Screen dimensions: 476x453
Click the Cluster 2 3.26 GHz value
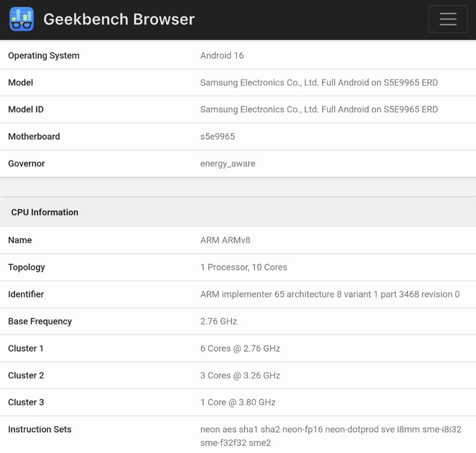[240, 376]
